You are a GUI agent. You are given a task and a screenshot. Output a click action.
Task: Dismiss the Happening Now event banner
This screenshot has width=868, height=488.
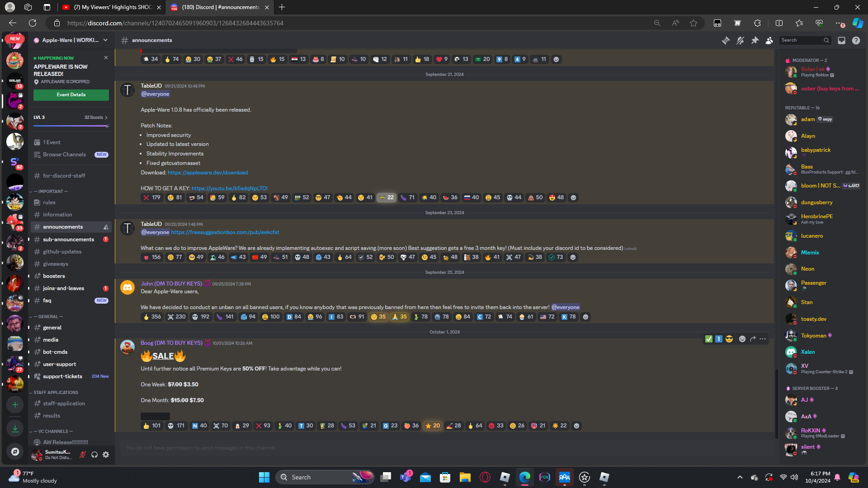(106, 58)
